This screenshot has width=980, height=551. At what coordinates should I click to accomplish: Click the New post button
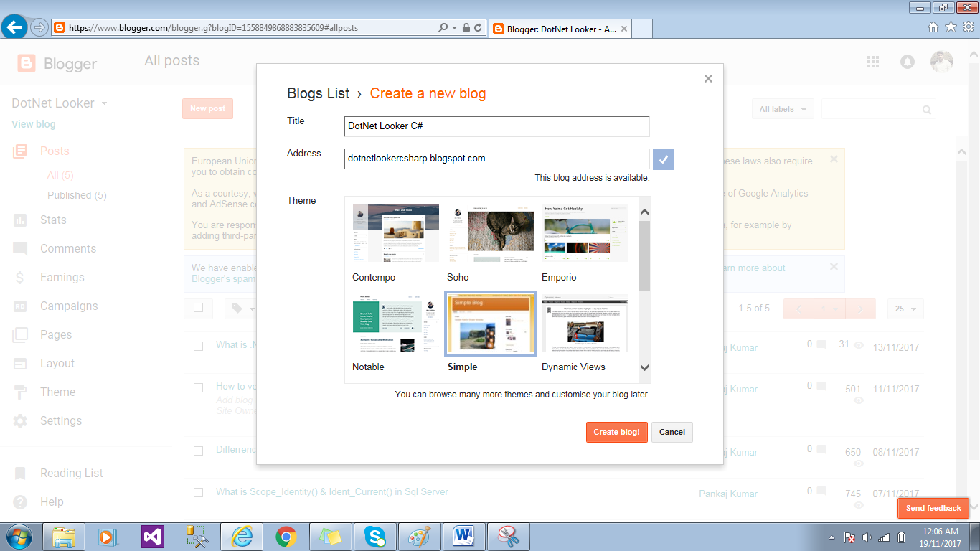tap(207, 108)
